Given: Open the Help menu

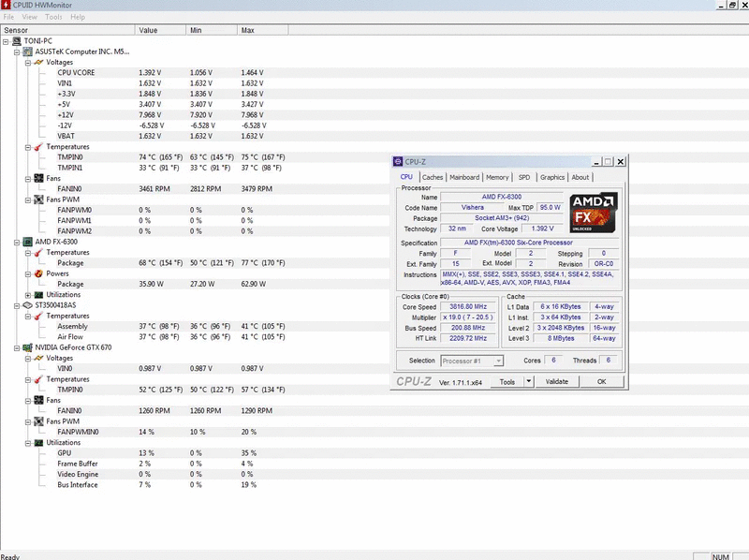Looking at the screenshot, I should point(78,17).
